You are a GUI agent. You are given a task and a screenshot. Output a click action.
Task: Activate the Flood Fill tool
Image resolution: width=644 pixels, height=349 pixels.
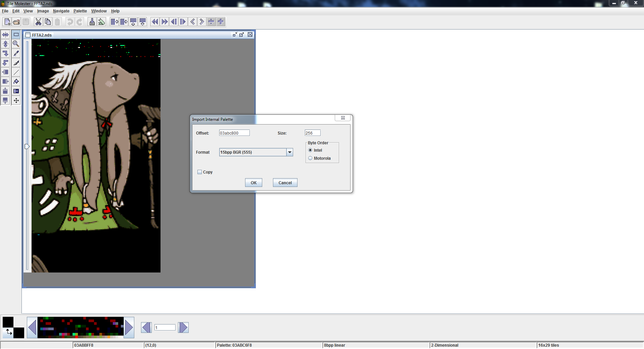[x=16, y=82]
